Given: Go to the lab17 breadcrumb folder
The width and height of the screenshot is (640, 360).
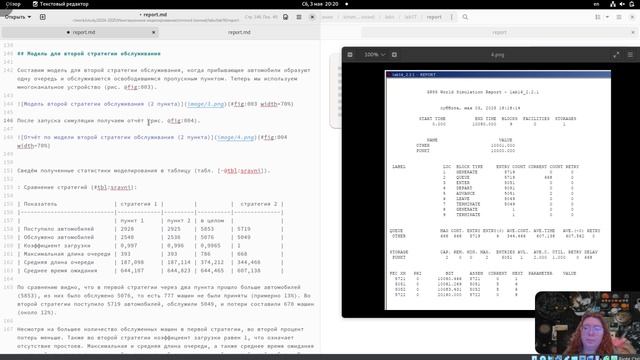Looking at the screenshot, I should point(410,17).
